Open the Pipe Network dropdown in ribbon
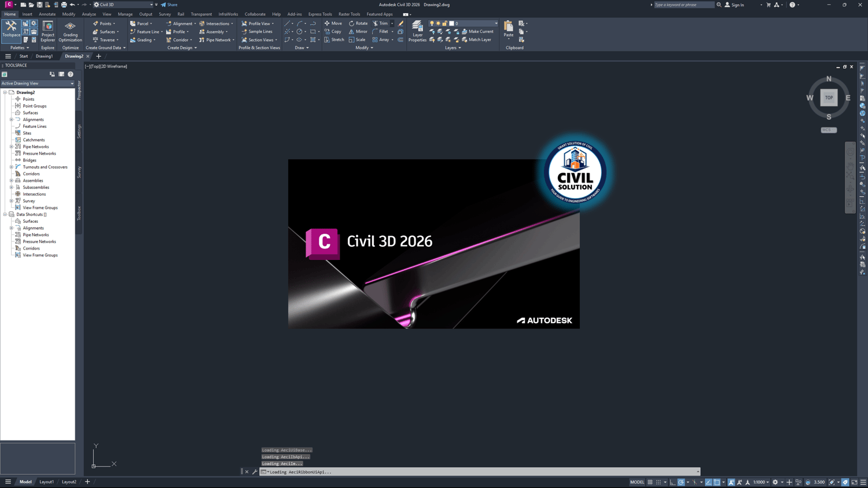 pyautogui.click(x=216, y=40)
